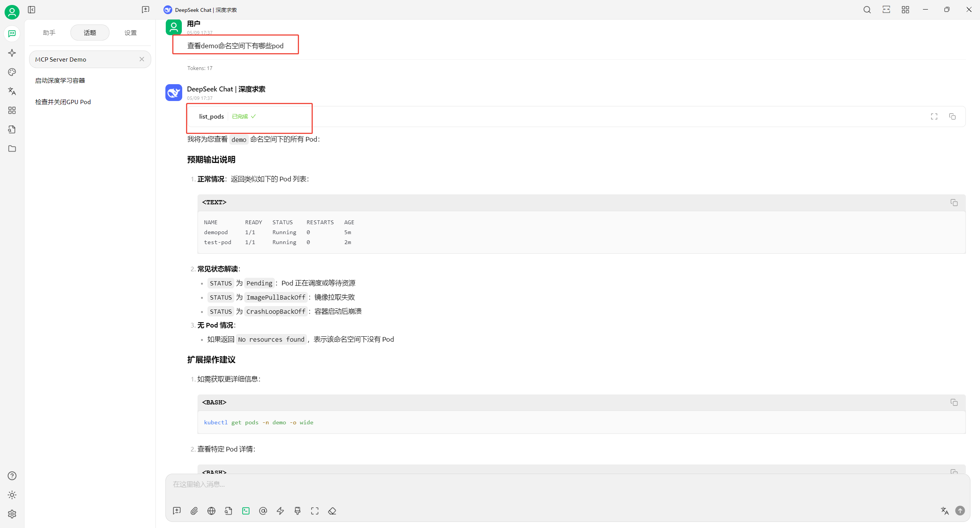Open the @ mention model icon
Screen dimensions: 980x528
pos(263,511)
